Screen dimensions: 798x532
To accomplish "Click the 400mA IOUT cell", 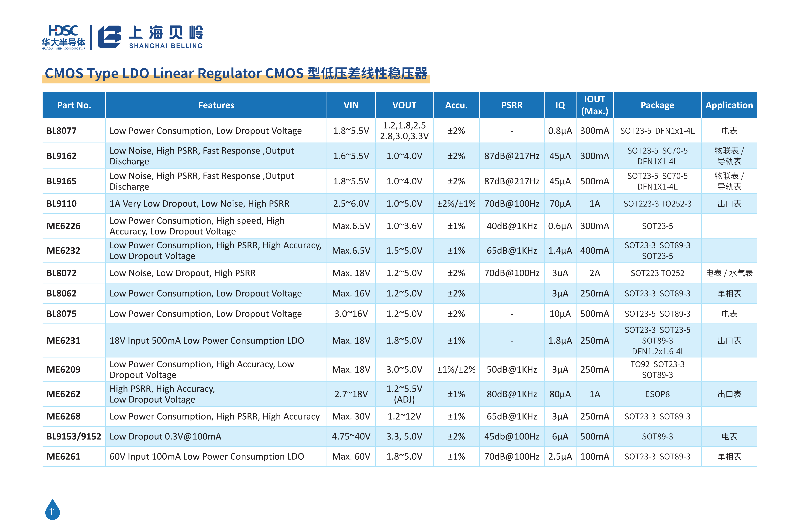I will pyautogui.click(x=595, y=250).
